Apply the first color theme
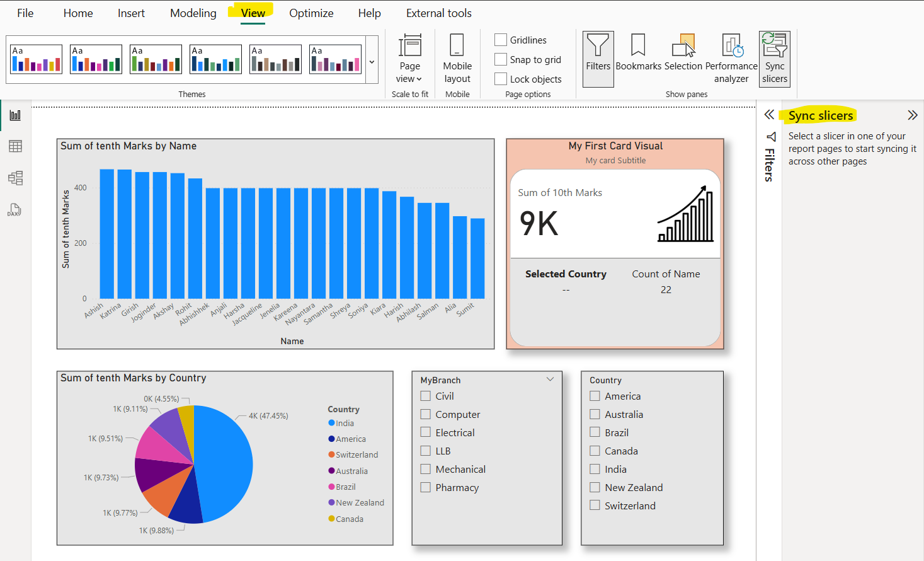 (x=36, y=59)
